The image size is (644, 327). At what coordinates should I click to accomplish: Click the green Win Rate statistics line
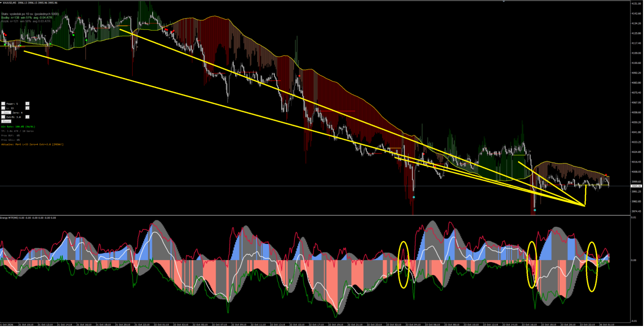point(18,127)
